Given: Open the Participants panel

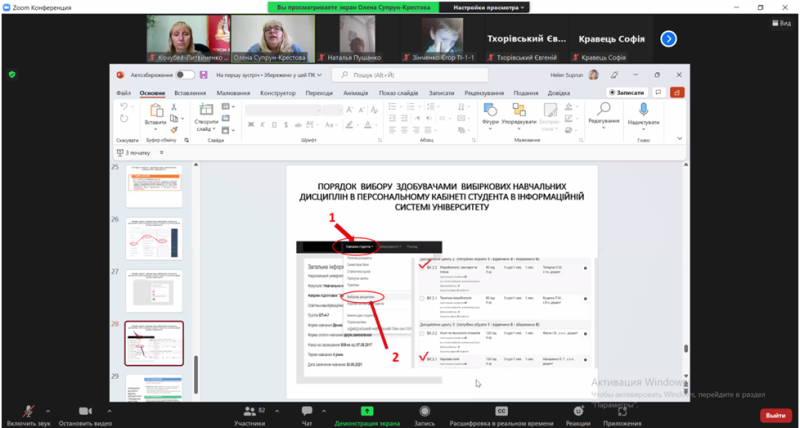Looking at the screenshot, I should click(249, 410).
